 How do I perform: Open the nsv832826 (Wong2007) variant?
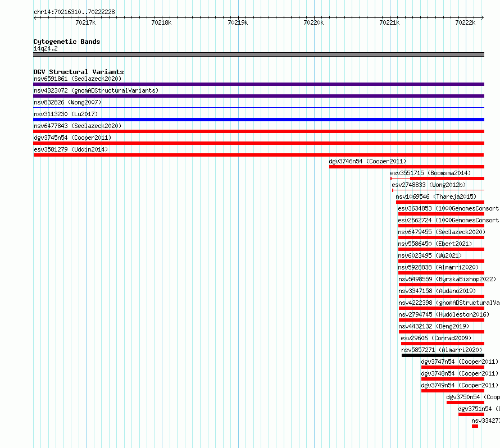coord(67,102)
